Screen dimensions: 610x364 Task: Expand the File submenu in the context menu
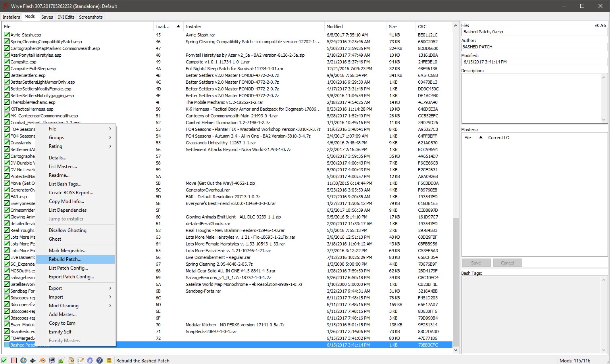click(75, 129)
